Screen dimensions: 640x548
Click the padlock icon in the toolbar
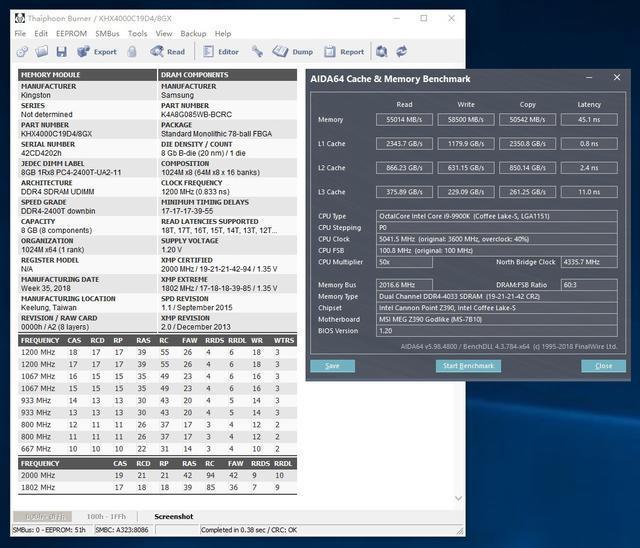click(x=131, y=52)
